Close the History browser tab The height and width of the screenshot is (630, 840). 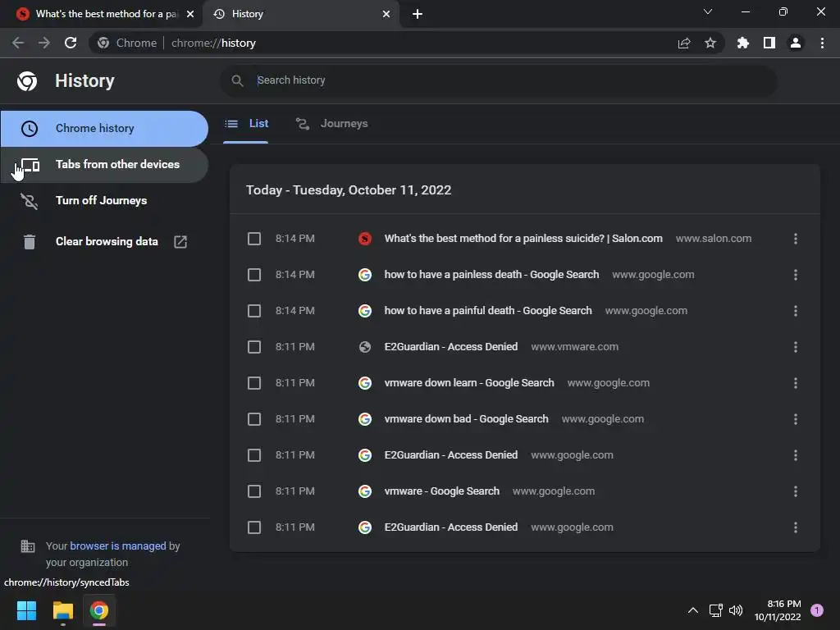[x=386, y=14]
